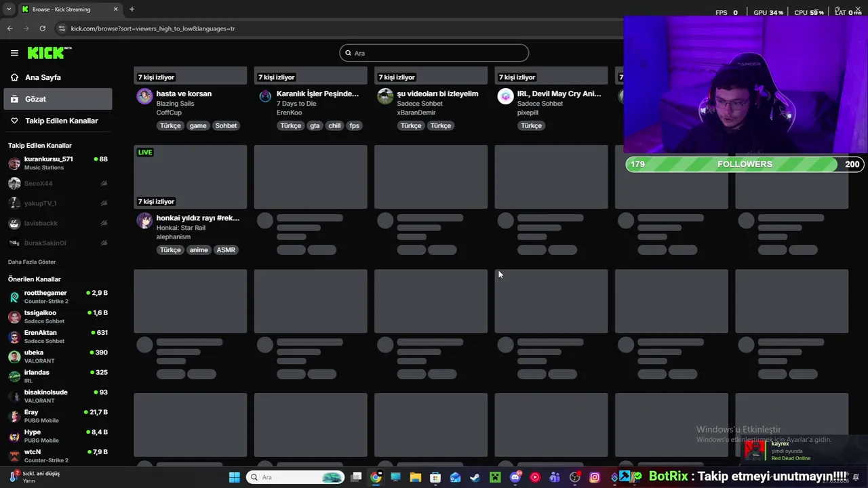Click the game tag on CoffCup's card
Screen dimensions: 868x488
(x=198, y=125)
